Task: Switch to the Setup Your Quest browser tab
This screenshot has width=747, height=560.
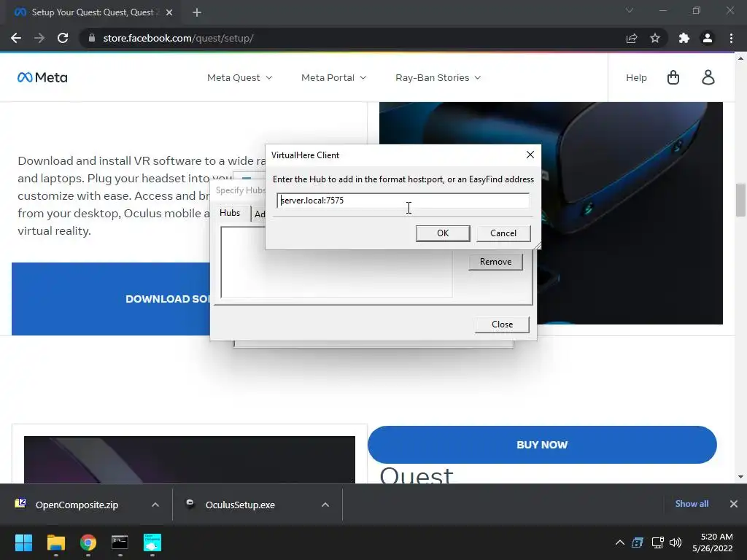Action: tap(93, 12)
